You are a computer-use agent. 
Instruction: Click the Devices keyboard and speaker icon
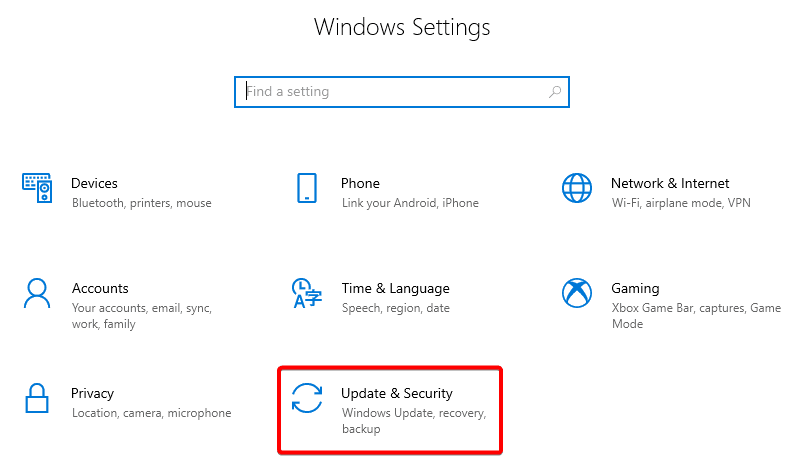37,188
